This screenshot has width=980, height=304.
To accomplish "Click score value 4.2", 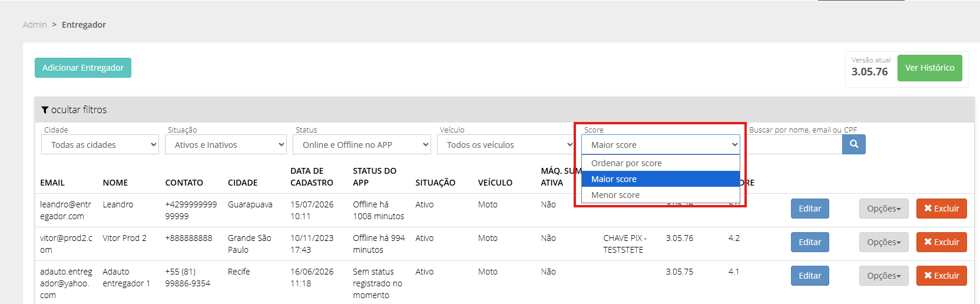I will pyautogui.click(x=734, y=238).
